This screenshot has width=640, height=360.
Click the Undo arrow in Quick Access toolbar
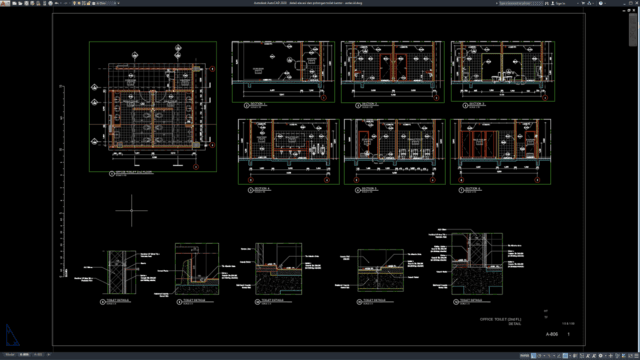tap(57, 3)
